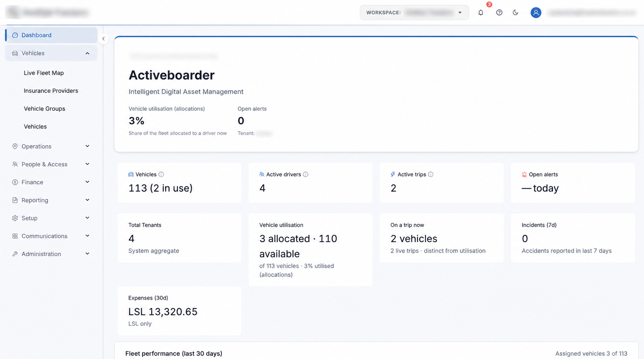
Task: Open Vehicle Groups page
Action: click(x=44, y=109)
